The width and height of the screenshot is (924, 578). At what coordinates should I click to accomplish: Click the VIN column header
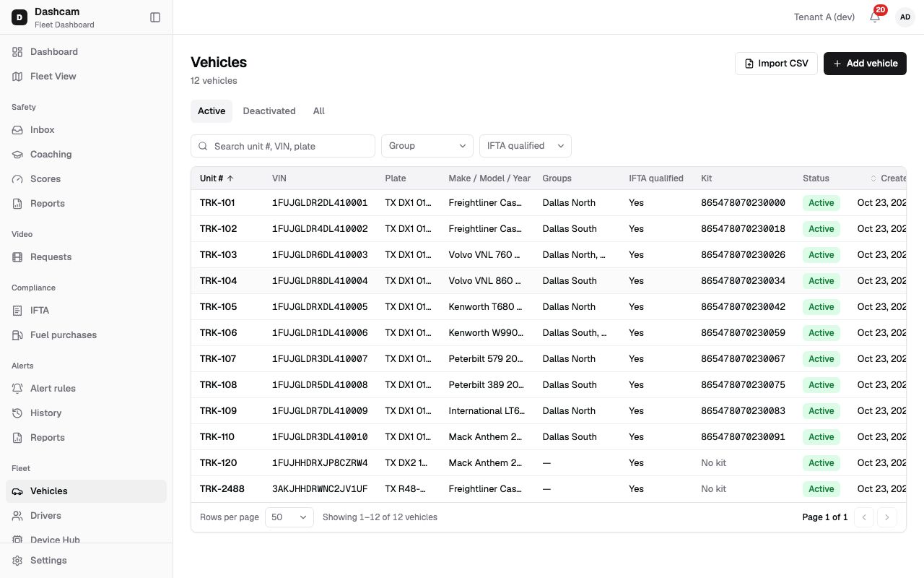coord(279,178)
